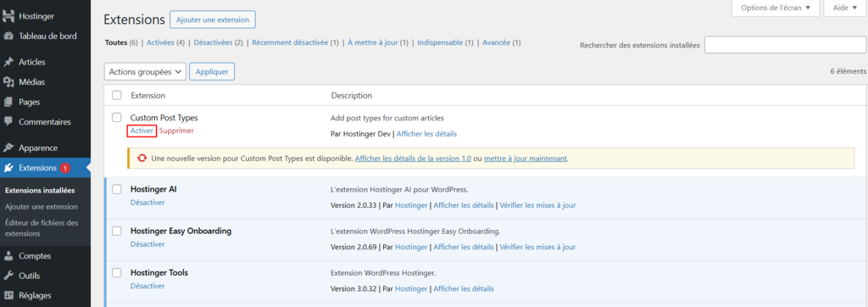This screenshot has width=868, height=307.
Task: Sort by Extension column header
Action: (147, 95)
